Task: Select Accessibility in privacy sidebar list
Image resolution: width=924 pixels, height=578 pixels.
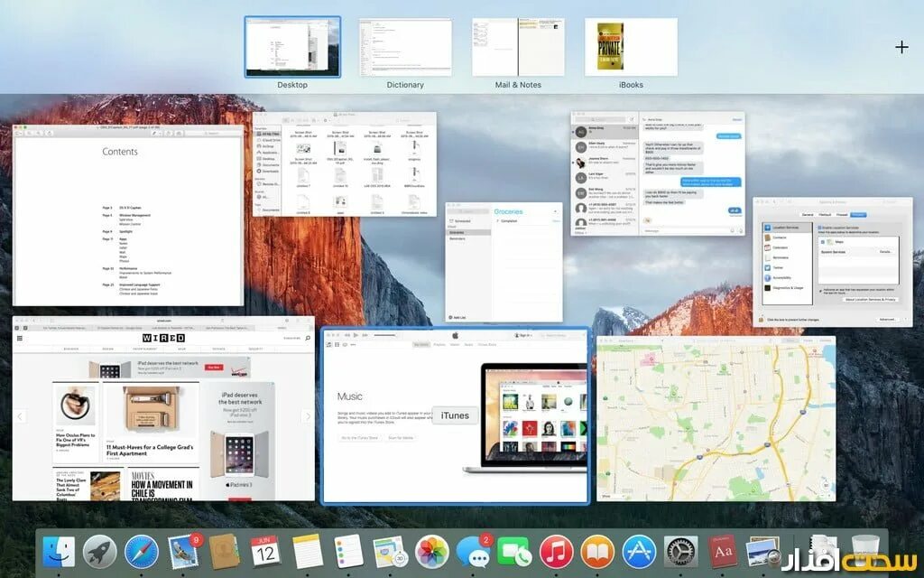Action: point(786,278)
